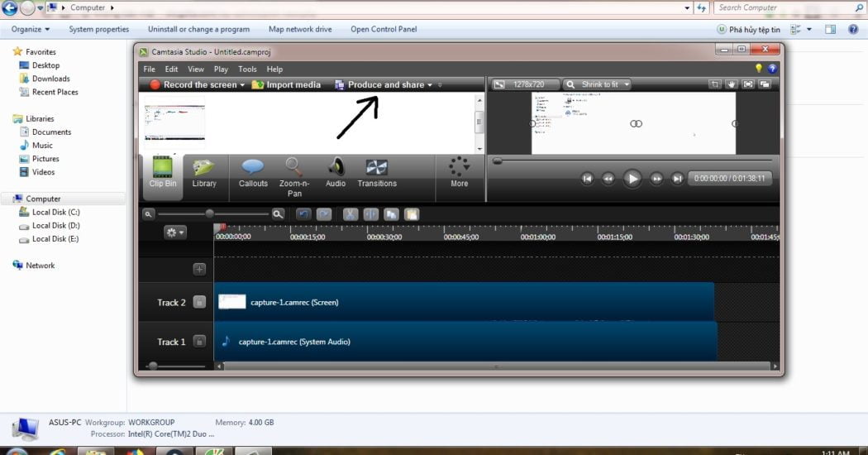Open the Camtasia Help menu

click(x=274, y=69)
